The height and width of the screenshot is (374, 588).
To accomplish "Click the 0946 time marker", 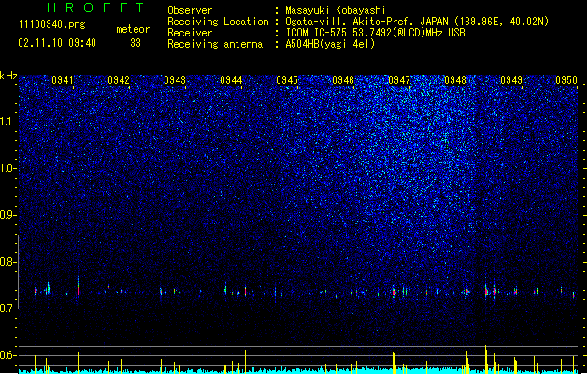I will (343, 80).
